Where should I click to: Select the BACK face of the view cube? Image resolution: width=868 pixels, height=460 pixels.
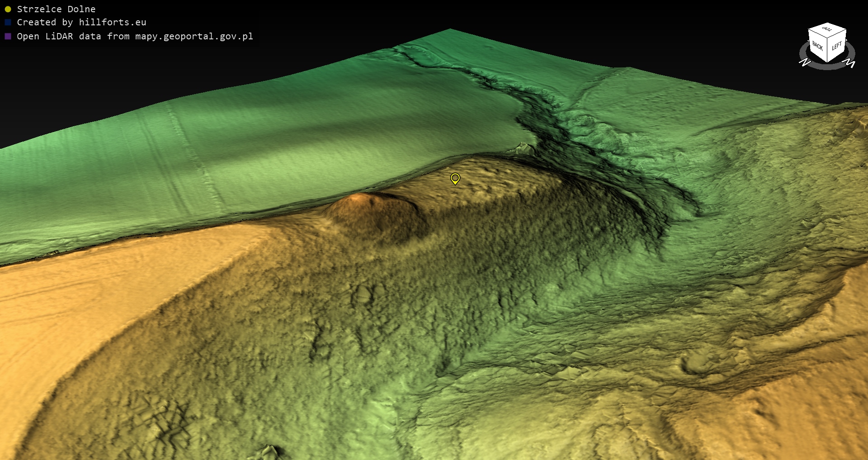(817, 46)
